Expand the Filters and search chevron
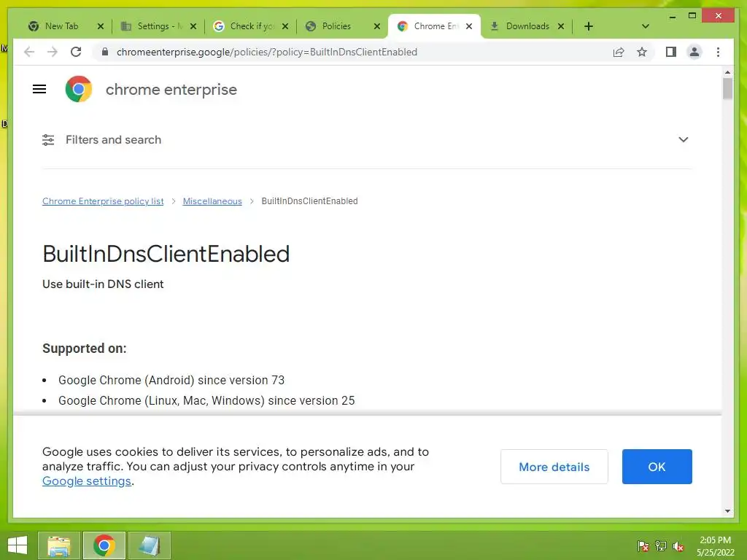Viewport: 747px width, 560px height. [x=683, y=139]
